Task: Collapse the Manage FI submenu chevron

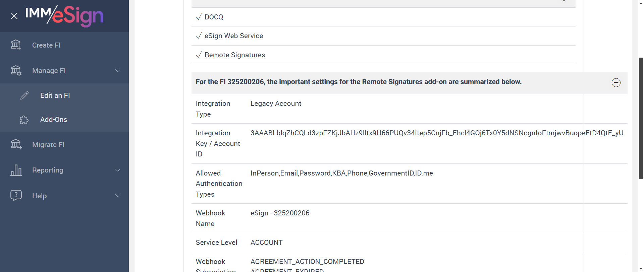Action: click(118, 71)
